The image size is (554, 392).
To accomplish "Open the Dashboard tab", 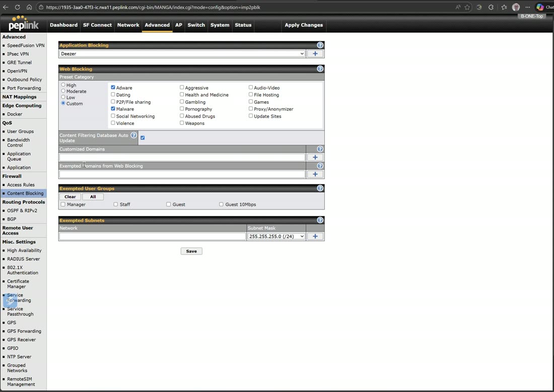I will click(63, 25).
